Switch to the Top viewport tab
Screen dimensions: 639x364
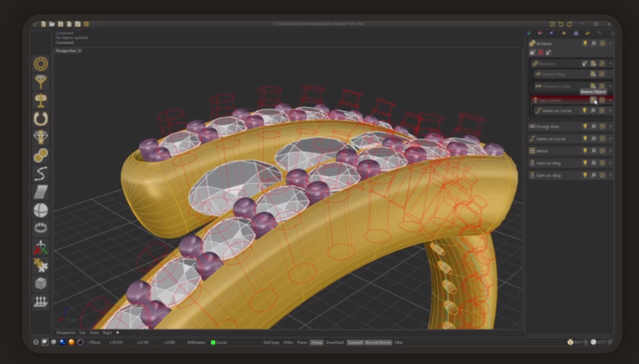[x=82, y=333]
